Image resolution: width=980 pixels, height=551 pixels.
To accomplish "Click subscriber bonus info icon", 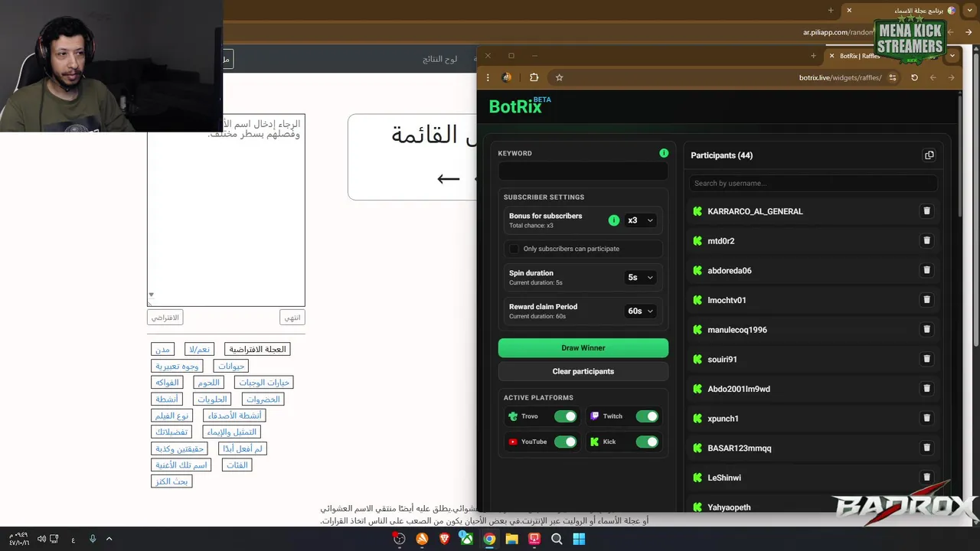I will 613,220.
